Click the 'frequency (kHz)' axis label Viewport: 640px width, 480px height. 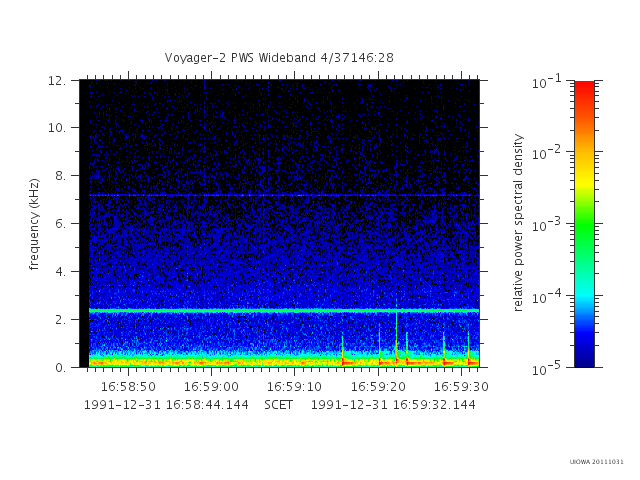point(34,224)
